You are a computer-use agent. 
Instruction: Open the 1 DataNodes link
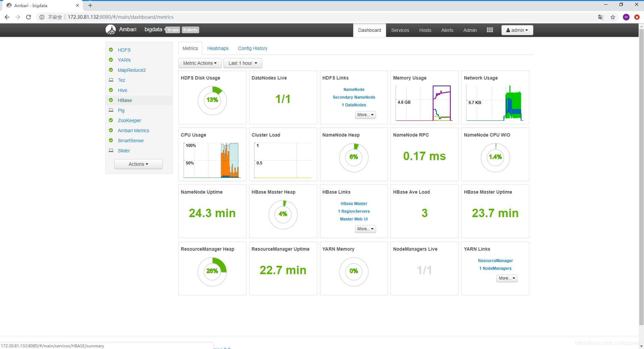(x=354, y=105)
